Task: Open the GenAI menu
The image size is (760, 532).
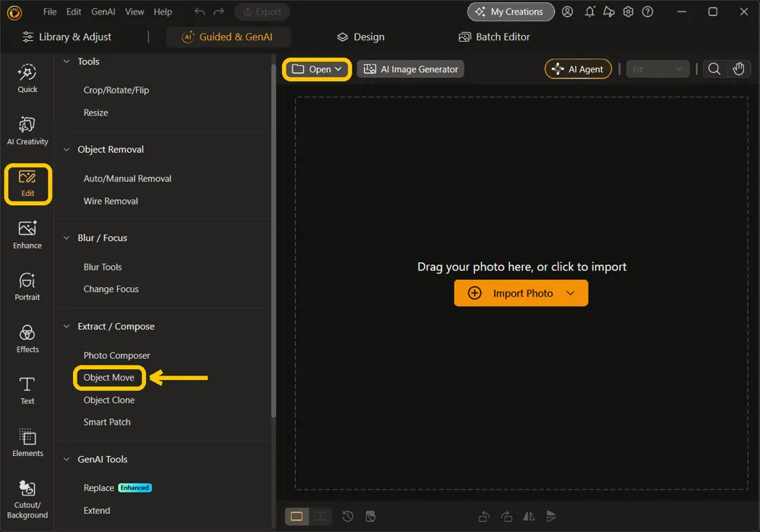Action: (103, 11)
